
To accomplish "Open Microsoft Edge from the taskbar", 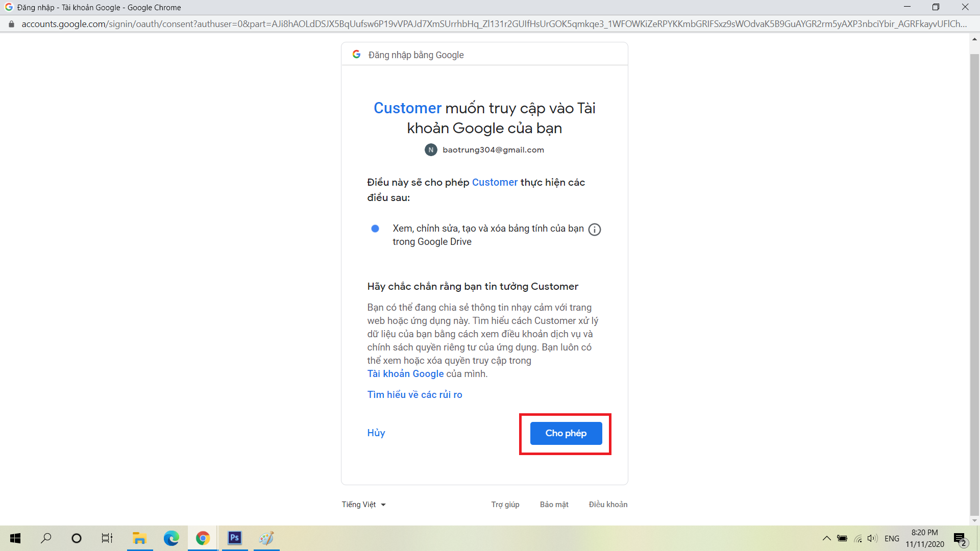I will pyautogui.click(x=171, y=538).
